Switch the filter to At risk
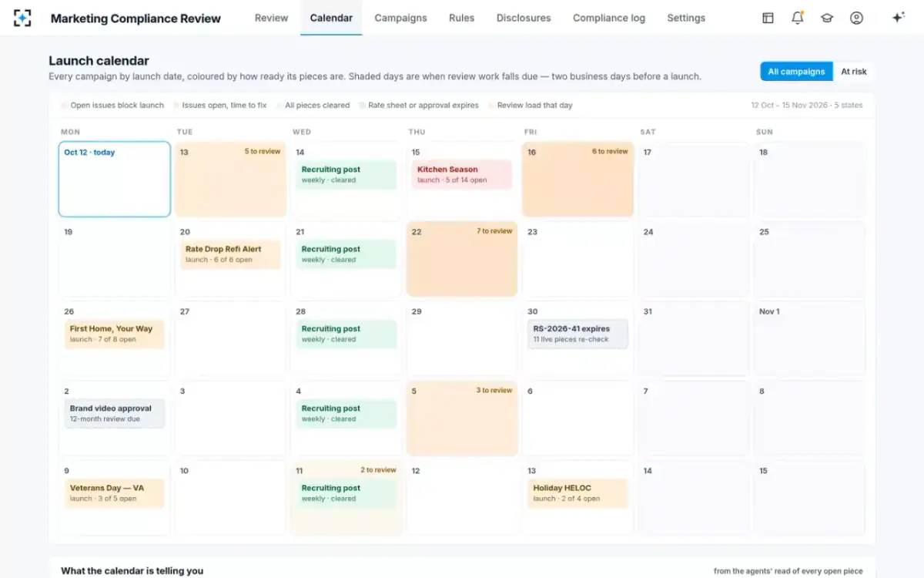 [x=853, y=72]
